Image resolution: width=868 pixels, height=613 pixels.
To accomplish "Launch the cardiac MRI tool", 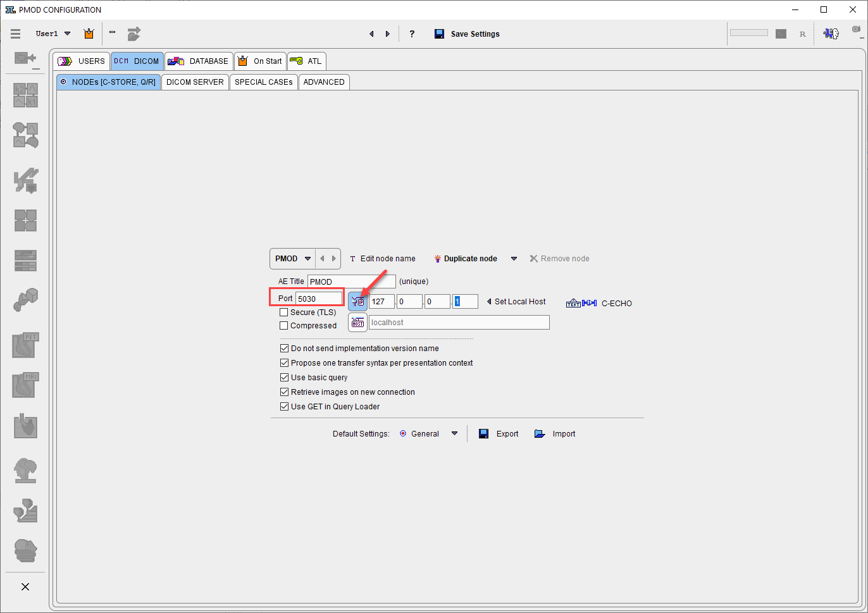I will [x=26, y=385].
